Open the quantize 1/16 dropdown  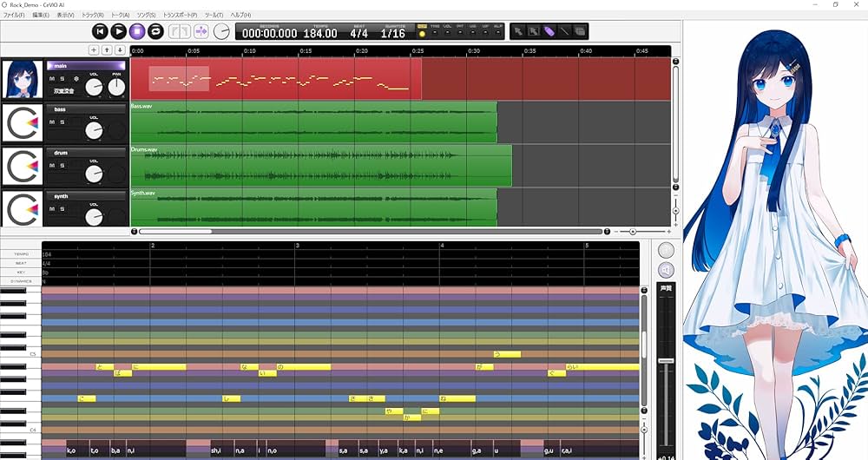392,32
